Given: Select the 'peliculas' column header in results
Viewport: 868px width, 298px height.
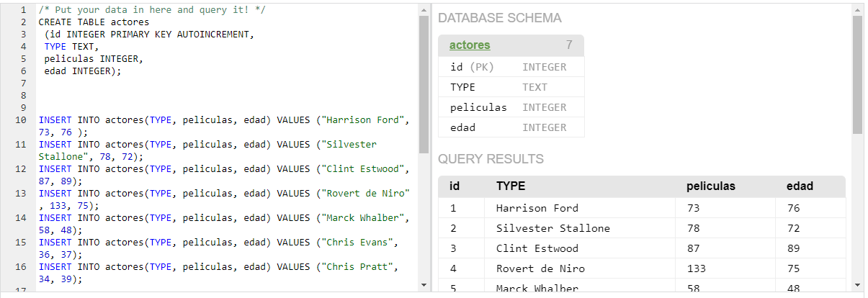Looking at the screenshot, I should (711, 186).
